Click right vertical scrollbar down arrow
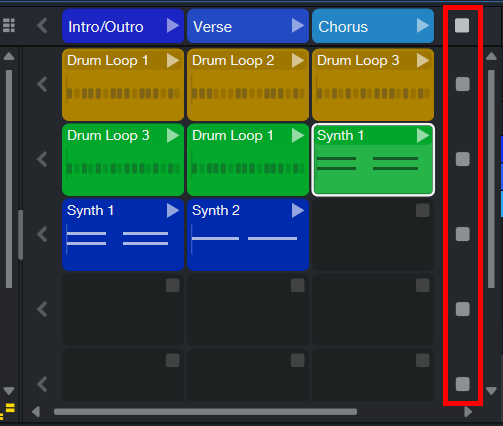This screenshot has width=503, height=426. 491,391
